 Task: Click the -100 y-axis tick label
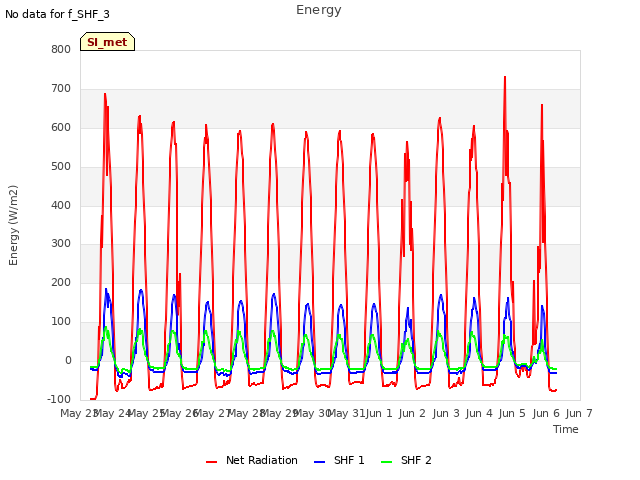[x=59, y=399]
